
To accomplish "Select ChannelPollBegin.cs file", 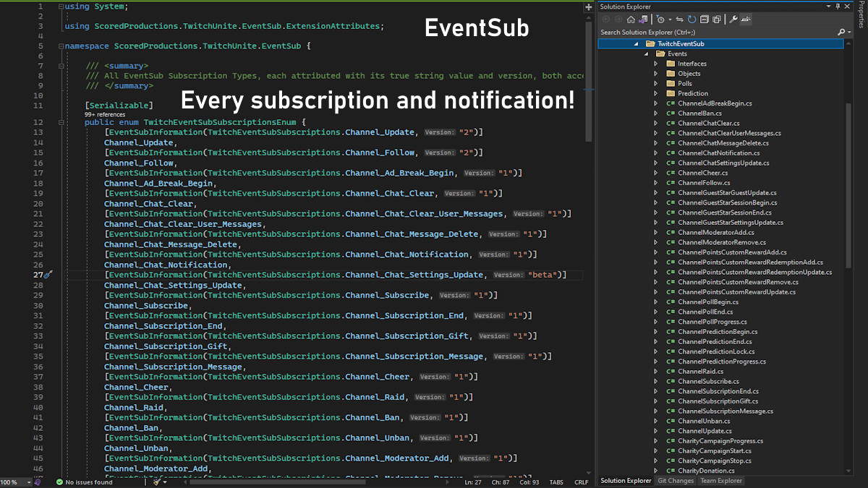I will coord(708,301).
